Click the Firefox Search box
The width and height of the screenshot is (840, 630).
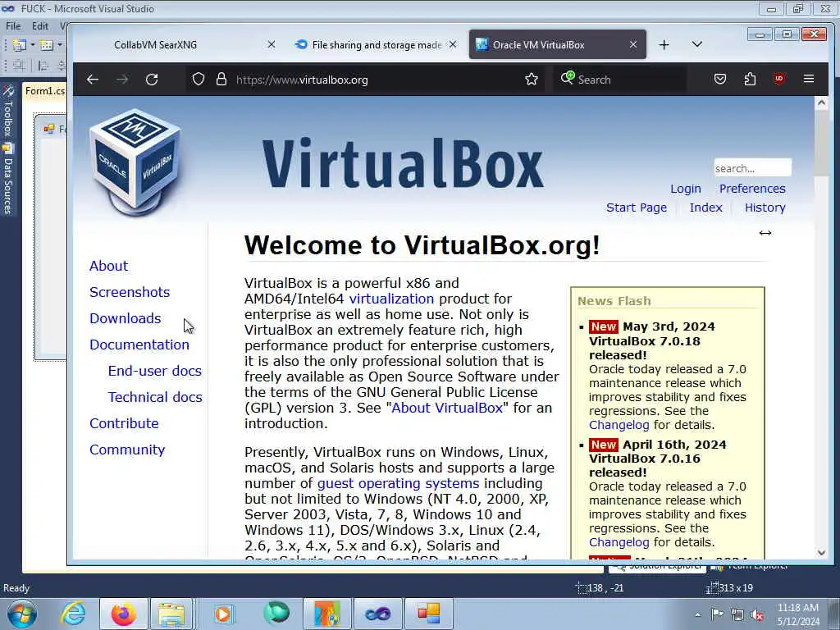[x=620, y=80]
